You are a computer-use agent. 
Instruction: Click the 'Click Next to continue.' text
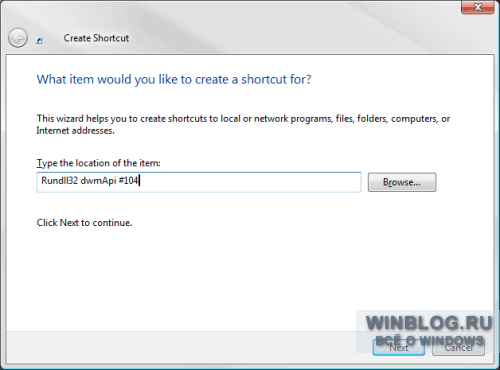(84, 223)
